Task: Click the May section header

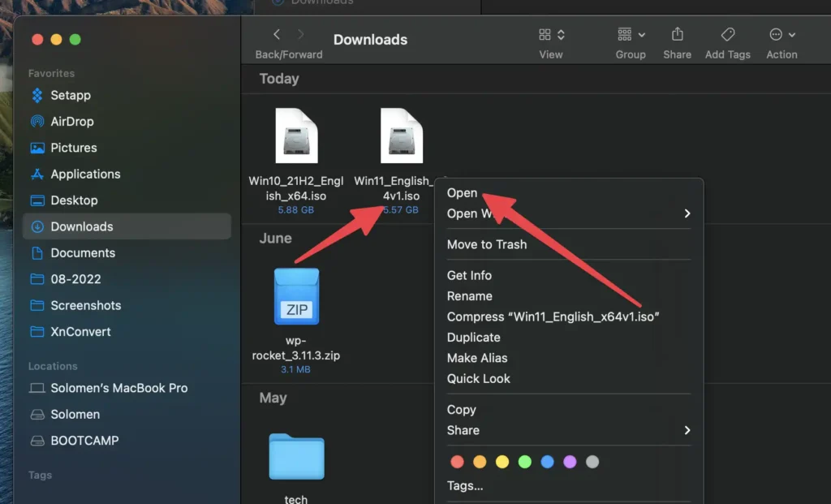Action: (273, 398)
